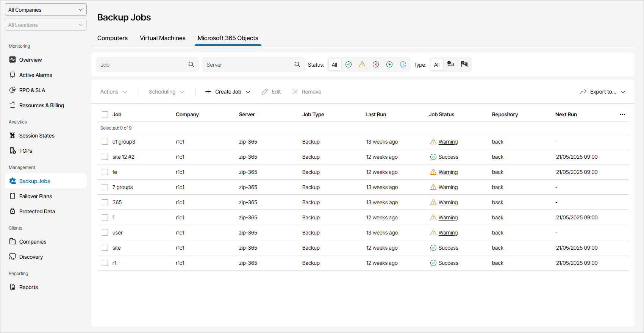
Task: Sort table by Last Run column
Action: pyautogui.click(x=376, y=114)
